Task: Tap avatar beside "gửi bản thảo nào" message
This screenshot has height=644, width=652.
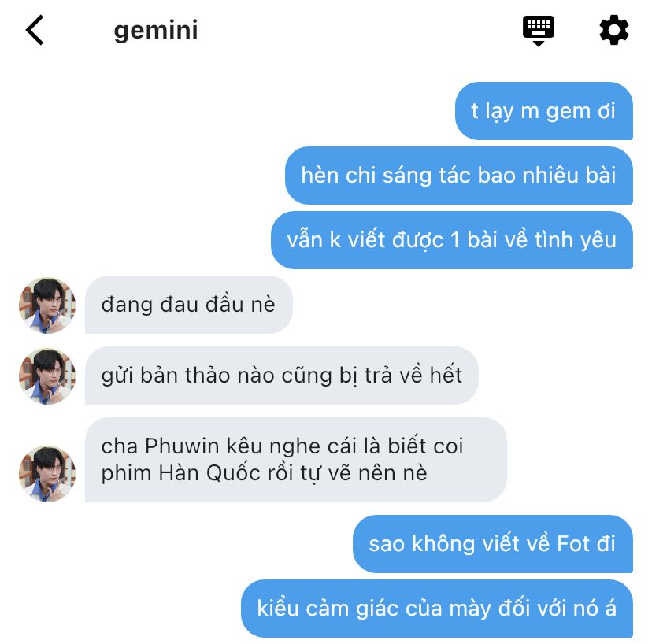Action: [47, 376]
